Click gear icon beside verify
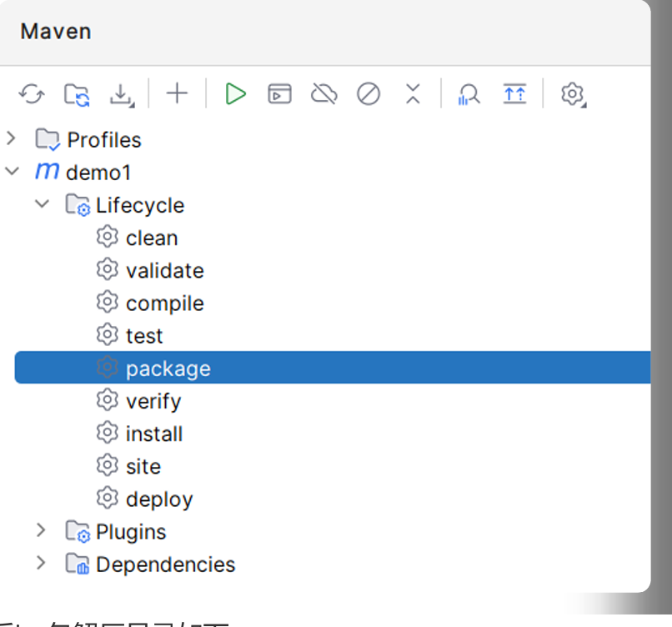This screenshot has width=672, height=627. [108, 400]
